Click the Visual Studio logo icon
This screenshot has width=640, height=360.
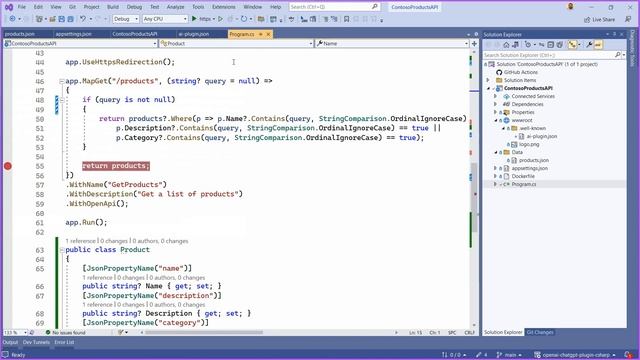[x=8, y=7]
